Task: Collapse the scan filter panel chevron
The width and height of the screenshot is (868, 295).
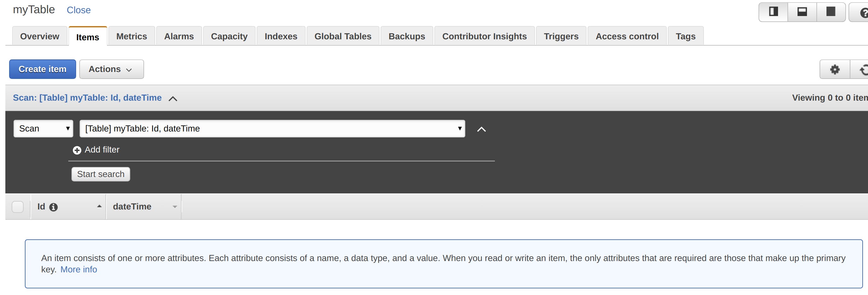Action: 482,129
